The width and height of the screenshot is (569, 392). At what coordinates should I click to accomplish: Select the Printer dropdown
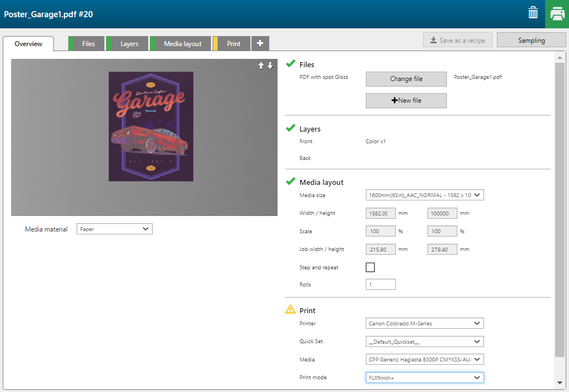pos(425,323)
